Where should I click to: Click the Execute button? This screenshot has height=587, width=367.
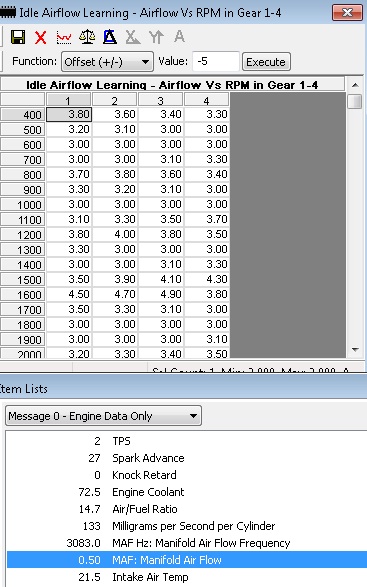pos(266,62)
